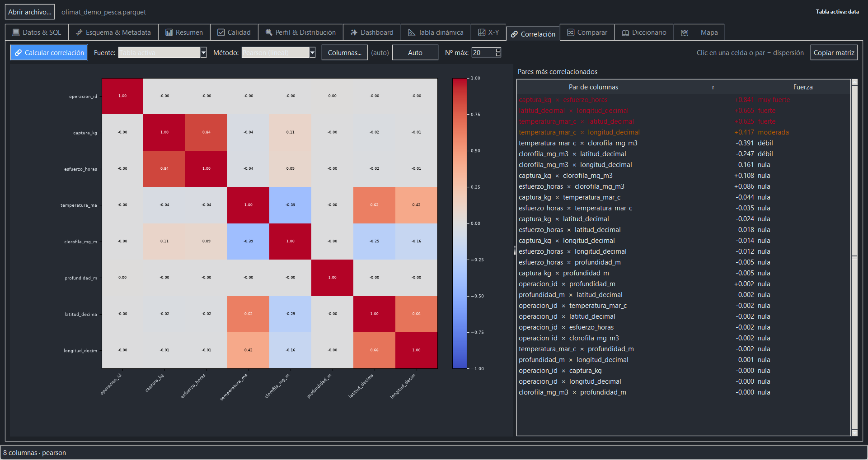868x460 pixels.
Task: Click the 0.62 temperatura × latitud heatmap cell
Action: pos(375,205)
